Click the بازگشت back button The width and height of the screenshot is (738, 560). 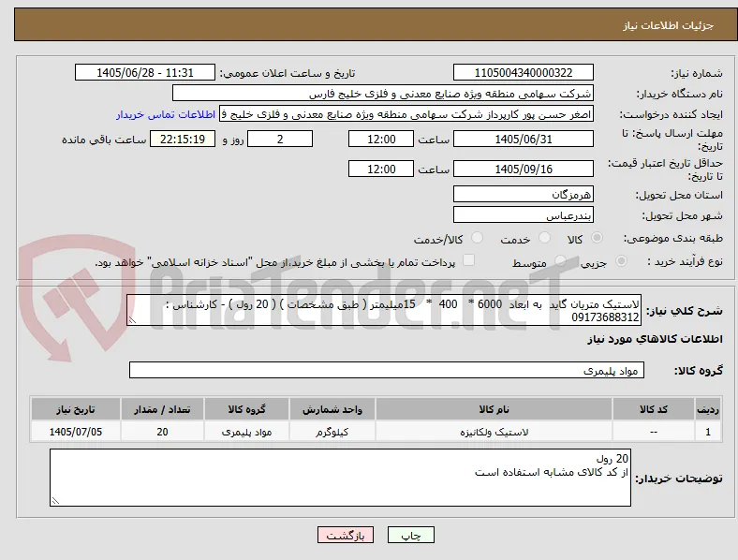pos(346,535)
